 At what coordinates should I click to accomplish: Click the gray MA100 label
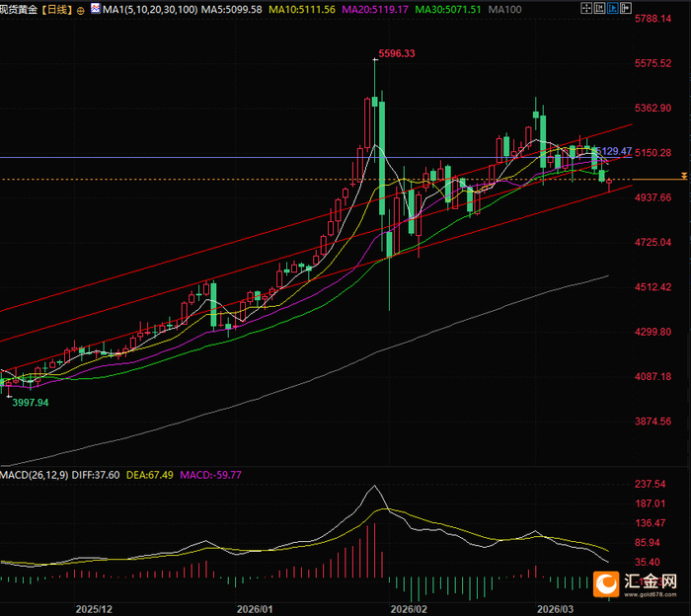click(505, 9)
